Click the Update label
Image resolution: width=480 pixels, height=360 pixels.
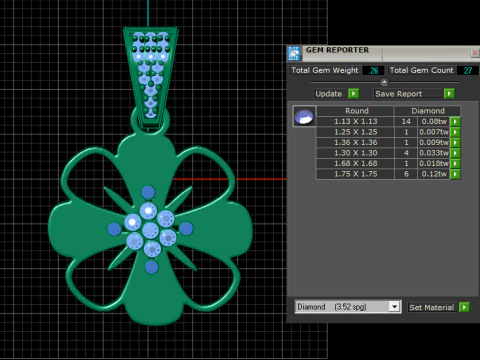click(x=329, y=94)
